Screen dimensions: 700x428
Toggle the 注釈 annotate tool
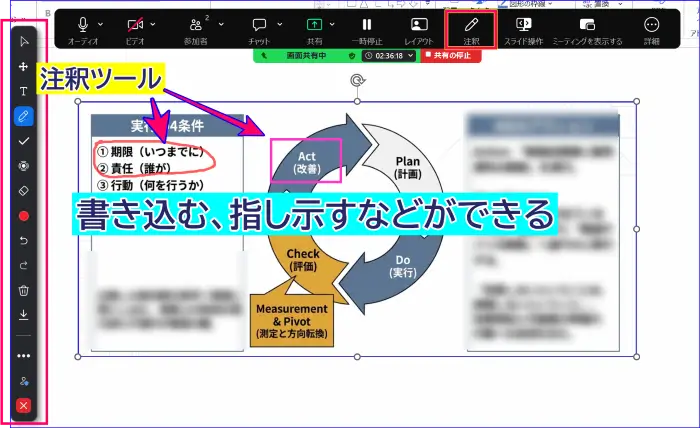(471, 29)
